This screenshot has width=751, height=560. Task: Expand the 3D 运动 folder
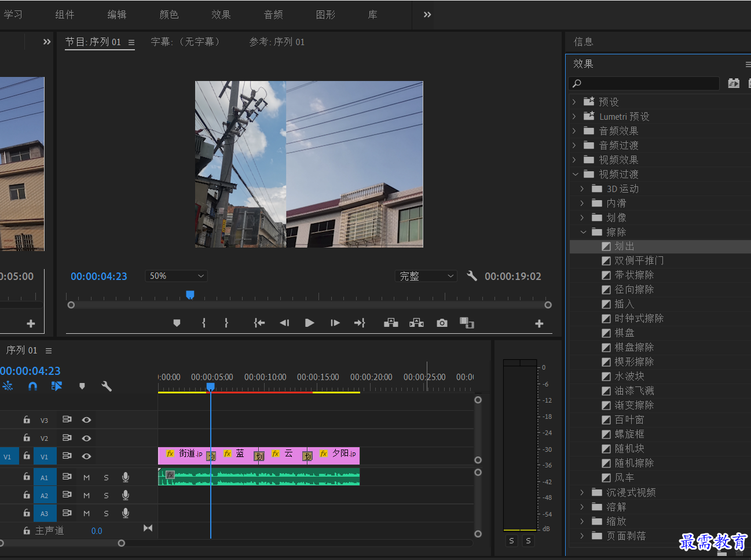pyautogui.click(x=582, y=189)
